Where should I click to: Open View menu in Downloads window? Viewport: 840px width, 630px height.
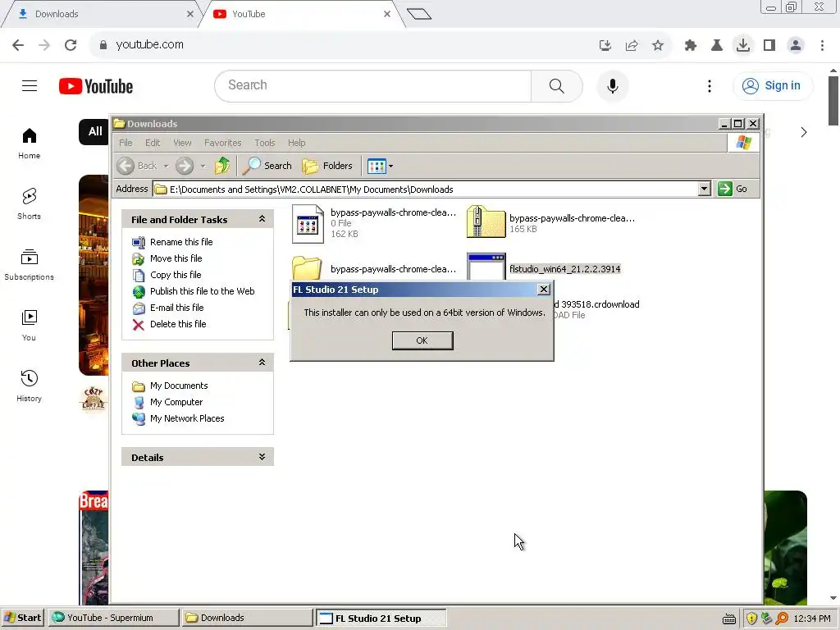pos(182,143)
